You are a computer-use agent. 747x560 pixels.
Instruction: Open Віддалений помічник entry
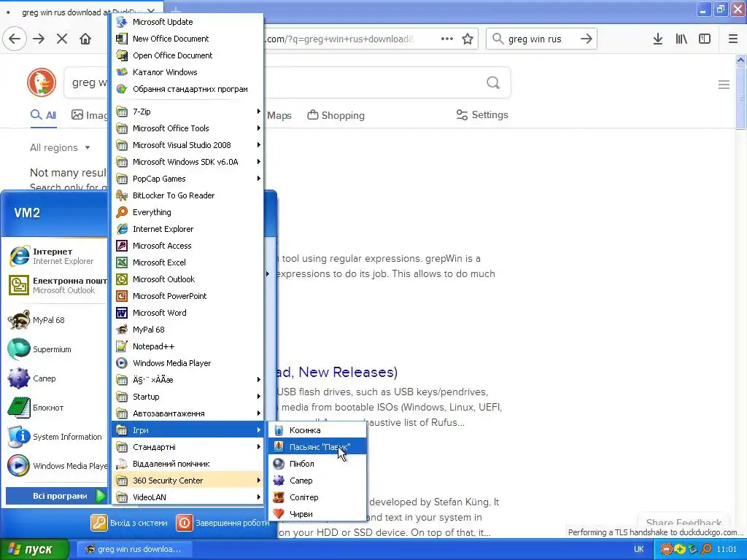(187, 464)
